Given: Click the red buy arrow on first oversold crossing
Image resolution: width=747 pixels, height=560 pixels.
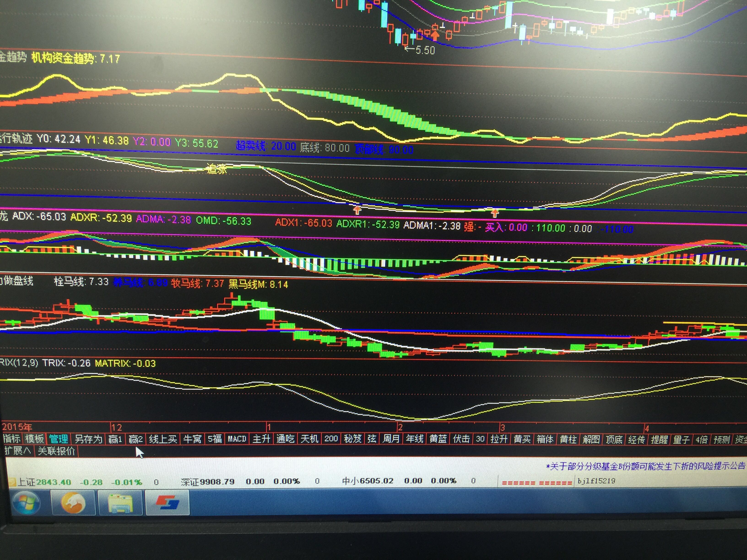Looking at the screenshot, I should point(357,210).
